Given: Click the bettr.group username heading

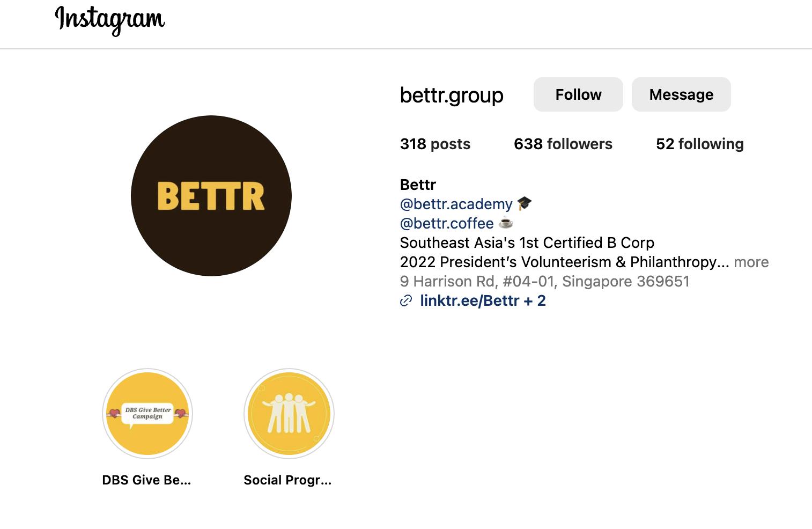Looking at the screenshot, I should 452,95.
